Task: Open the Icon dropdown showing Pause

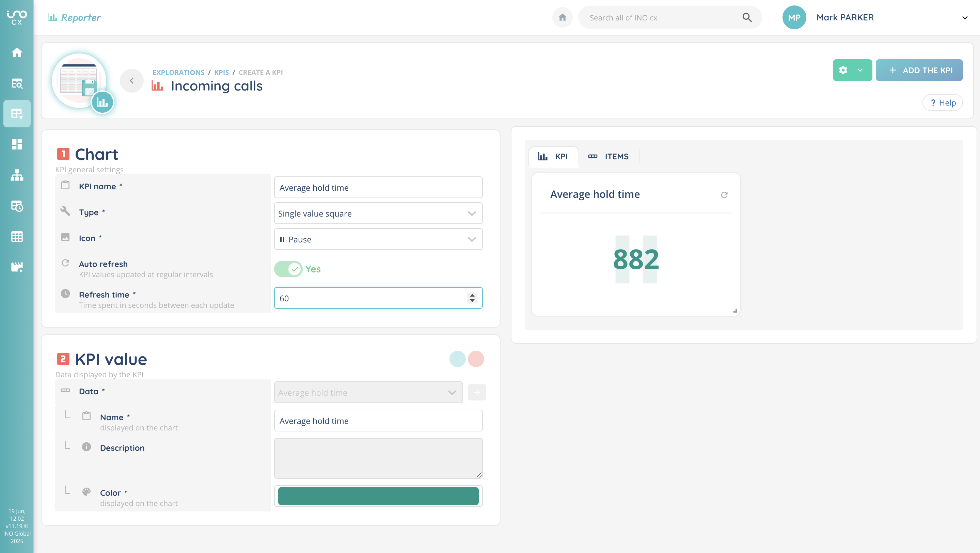Action: point(378,239)
